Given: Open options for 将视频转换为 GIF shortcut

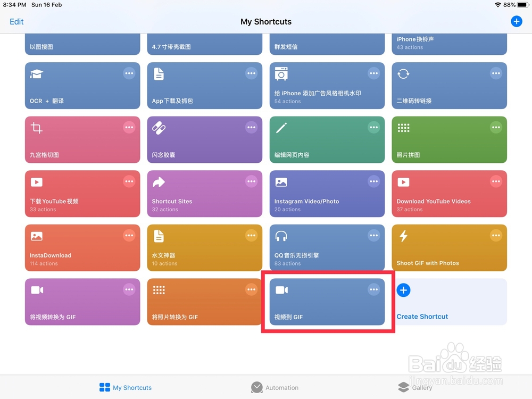Looking at the screenshot, I should point(129,289).
